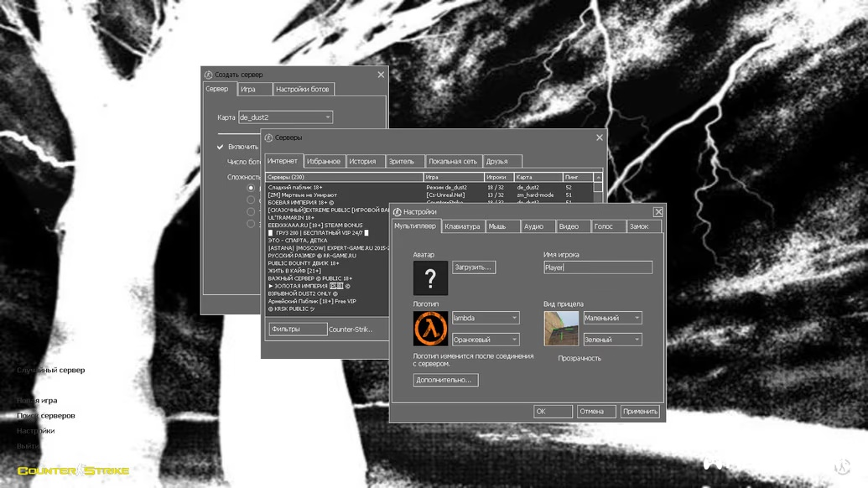This screenshot has height=488, width=868.
Task: Click the orange lambda logo preview
Action: point(430,329)
